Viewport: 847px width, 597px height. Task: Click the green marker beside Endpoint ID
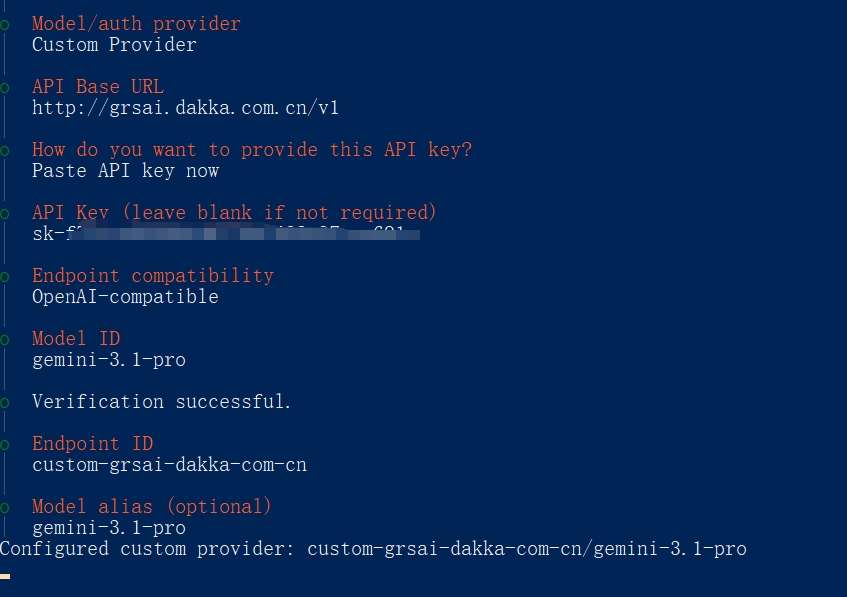tap(4, 444)
